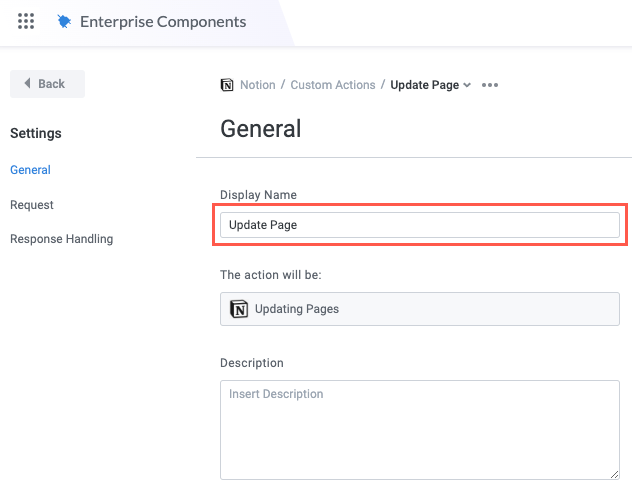The image size is (632, 492).
Task: Go back using the Back button
Action: point(46,84)
